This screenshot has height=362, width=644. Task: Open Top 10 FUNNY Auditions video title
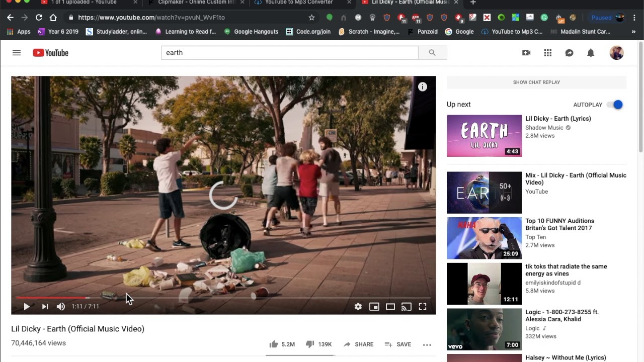[x=559, y=224]
